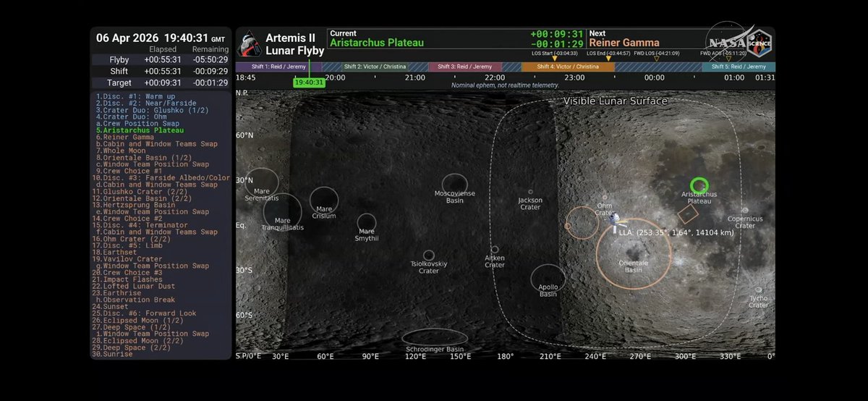The width and height of the screenshot is (868, 401).
Task: Click the FWD LOS hollow triangle marker
Action: pos(657,59)
